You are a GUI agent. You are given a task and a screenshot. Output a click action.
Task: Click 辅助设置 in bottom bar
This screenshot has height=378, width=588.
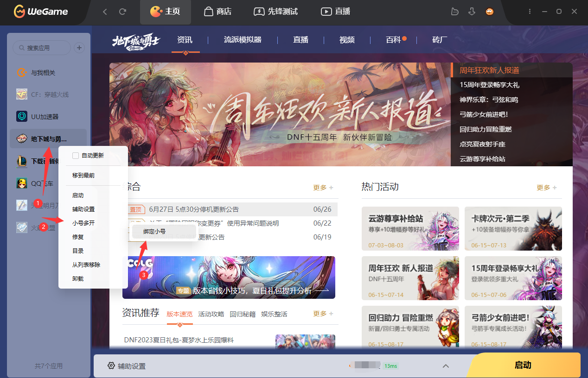(x=127, y=366)
